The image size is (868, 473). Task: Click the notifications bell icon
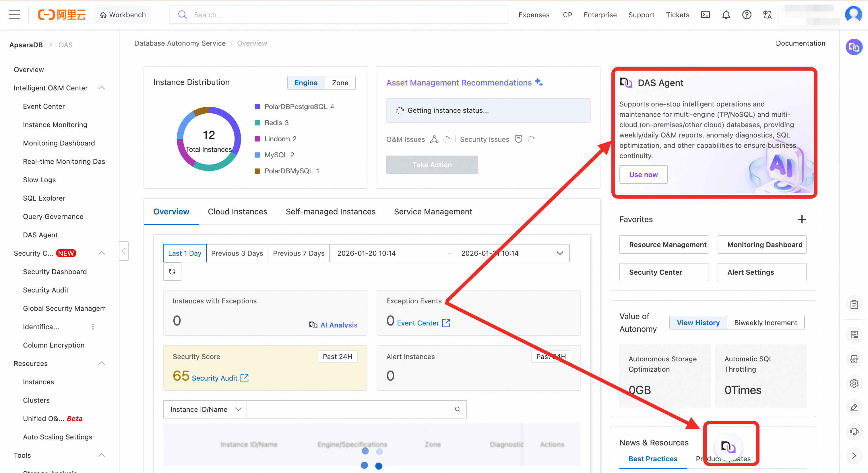tap(726, 15)
